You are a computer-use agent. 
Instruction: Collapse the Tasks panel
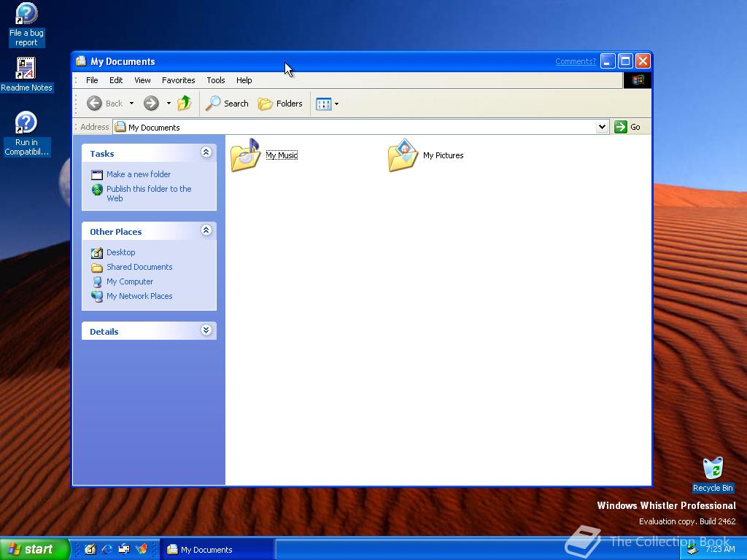206,152
